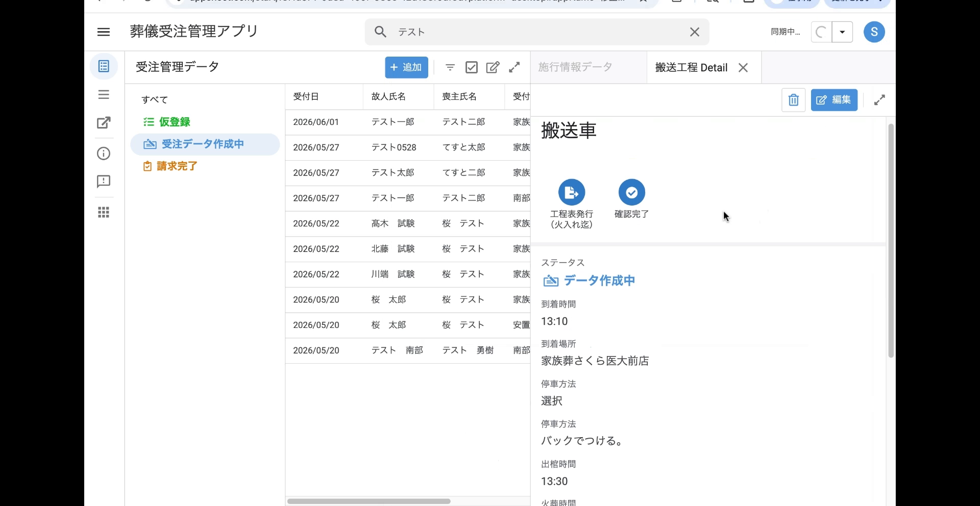
Task: Click the 家族葬さくら医大前店 arrival place value
Action: pyautogui.click(x=595, y=361)
